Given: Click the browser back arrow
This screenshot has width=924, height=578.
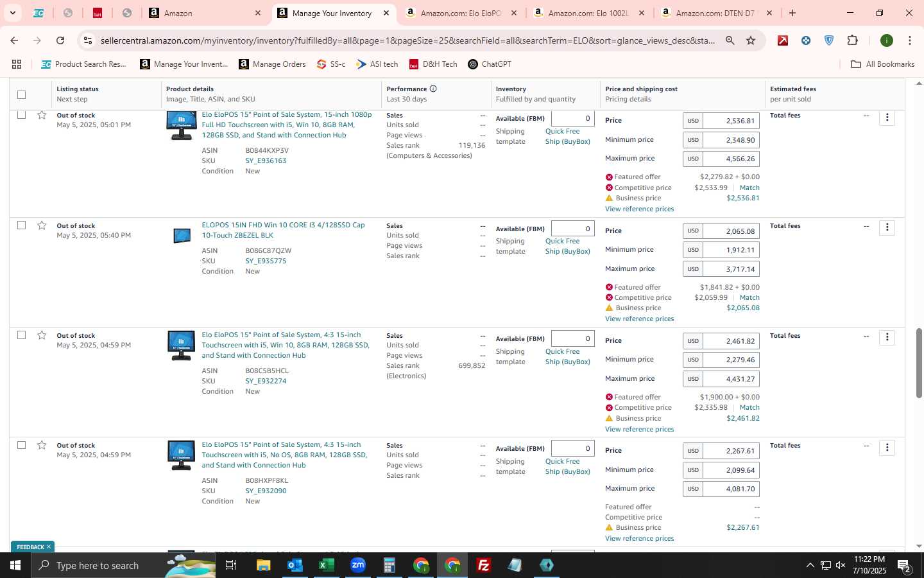Looking at the screenshot, I should pyautogui.click(x=14, y=40).
